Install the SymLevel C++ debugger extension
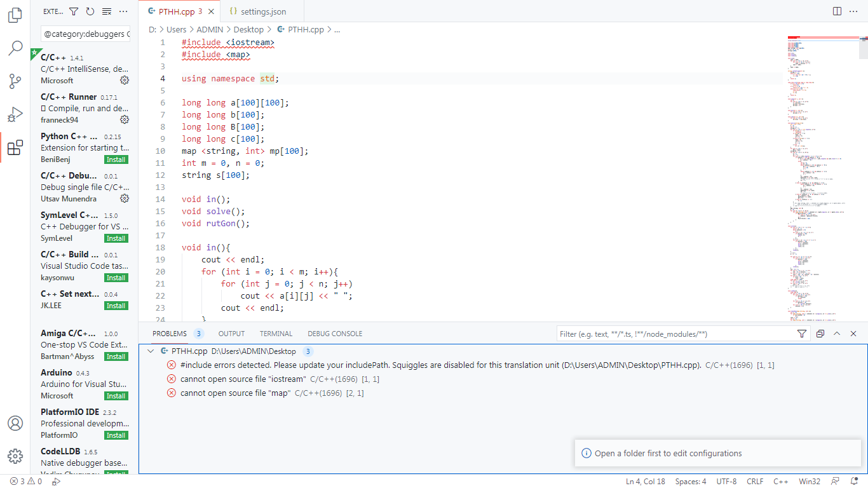This screenshot has height=488, width=868. click(116, 238)
